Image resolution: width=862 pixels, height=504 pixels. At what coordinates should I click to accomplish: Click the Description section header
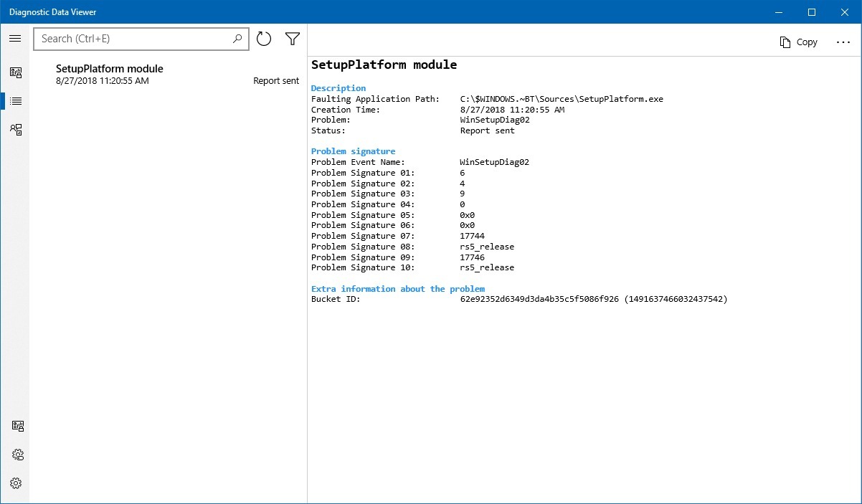coord(338,88)
